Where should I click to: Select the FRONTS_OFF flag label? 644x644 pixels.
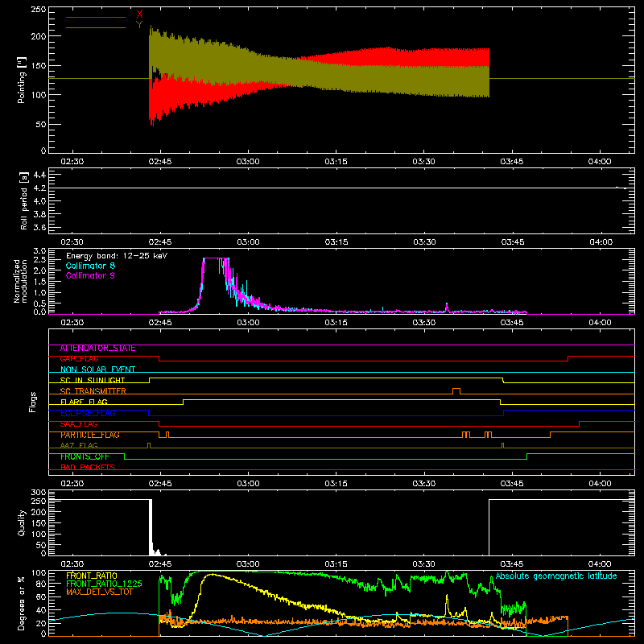point(85,456)
